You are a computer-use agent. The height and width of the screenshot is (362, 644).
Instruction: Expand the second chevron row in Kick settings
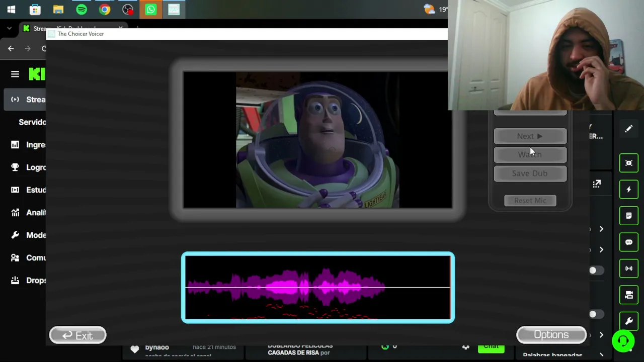pos(601,250)
